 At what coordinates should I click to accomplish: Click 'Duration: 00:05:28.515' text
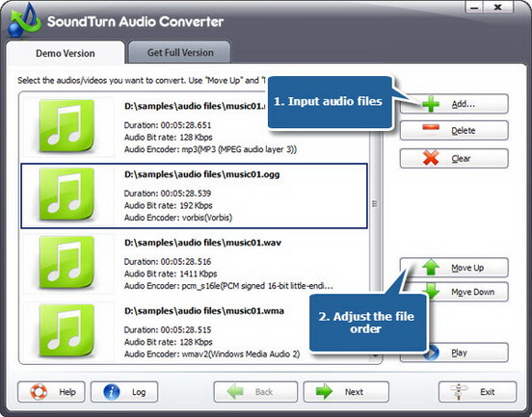tap(168, 329)
